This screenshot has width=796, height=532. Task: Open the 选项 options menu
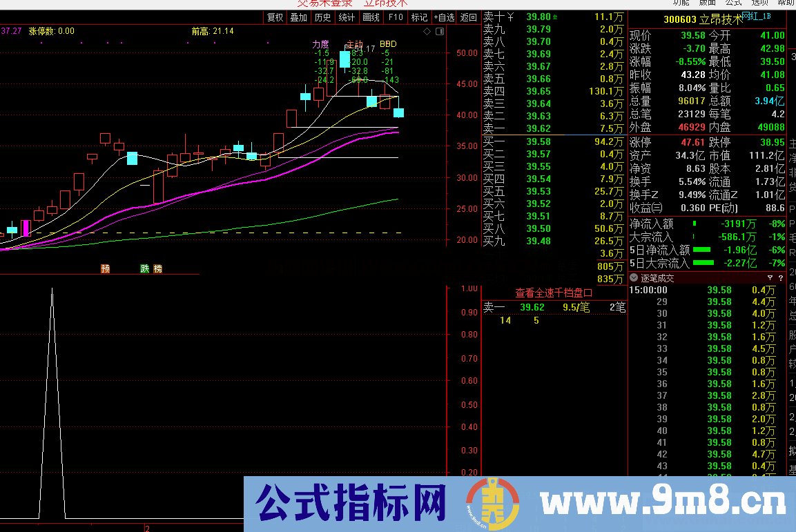click(x=759, y=3)
